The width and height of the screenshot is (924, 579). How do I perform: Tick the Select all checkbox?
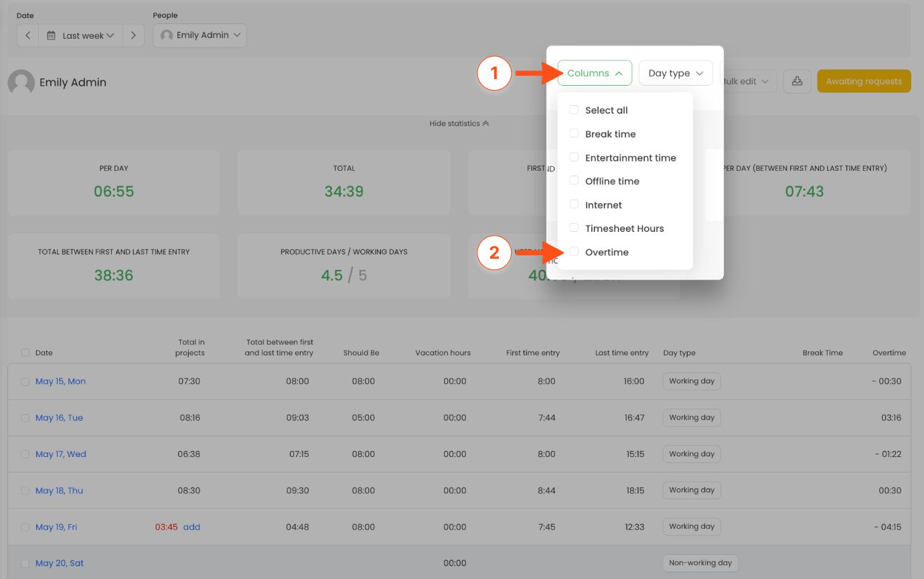point(574,110)
